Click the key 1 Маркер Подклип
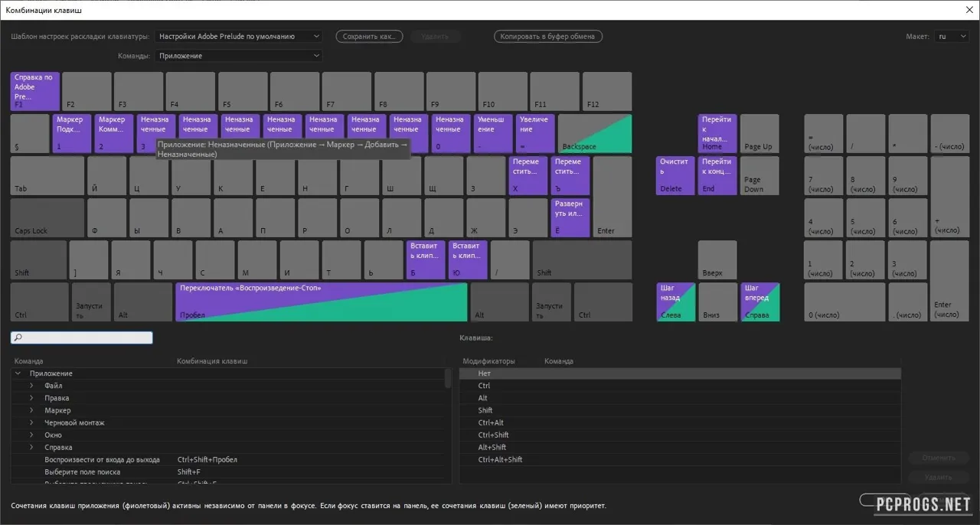 (72, 133)
